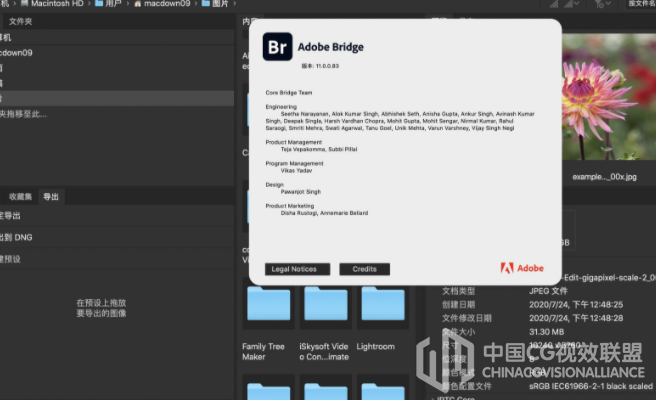Open Legal Notices in the About dialog
This screenshot has height=400, width=656.
[x=297, y=269]
